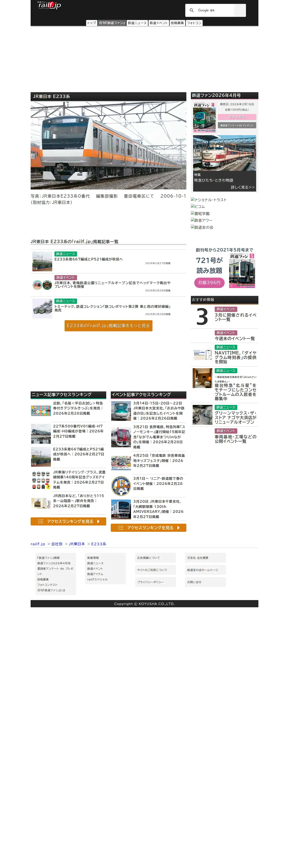Open グリーンマックス・ザ・ストア ナゴヤ大須店 article

(x=235, y=418)
